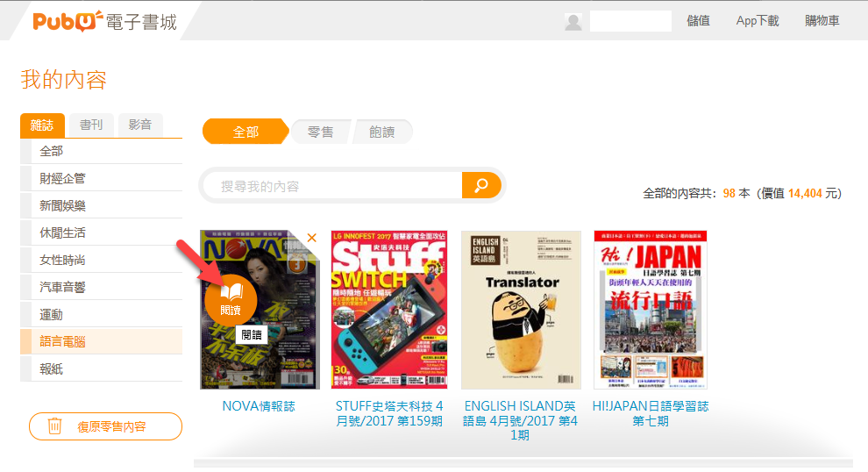The width and height of the screenshot is (868, 472).
Task: Choose 全部 in the sidebar category list
Action: (x=102, y=151)
